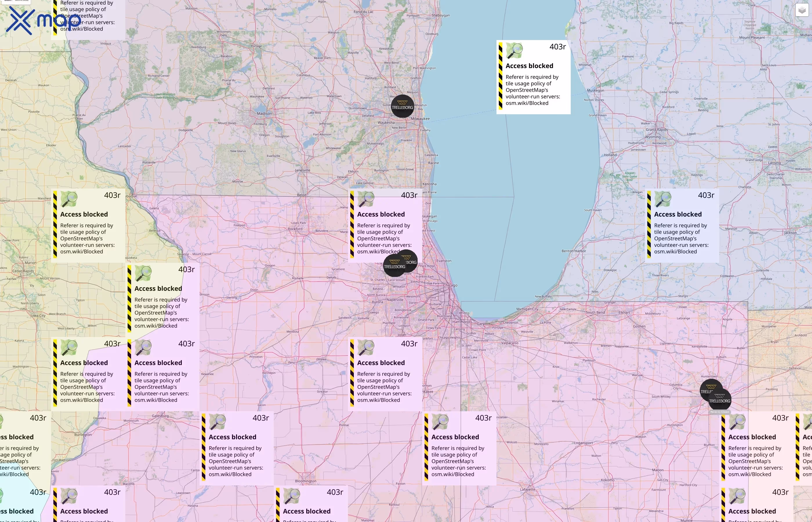Click the Waukesha city label
Image resolution: width=812 pixels, height=522 pixels.
click(x=386, y=123)
